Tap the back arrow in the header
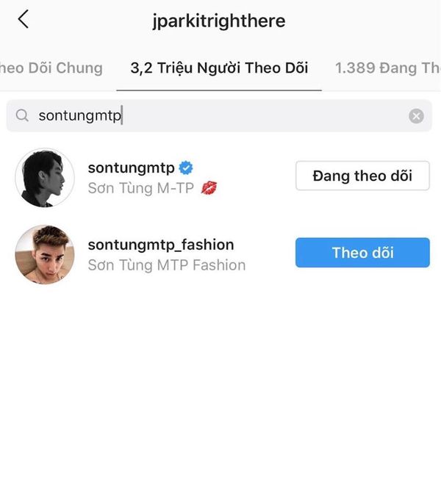441x504 pixels. 24,20
